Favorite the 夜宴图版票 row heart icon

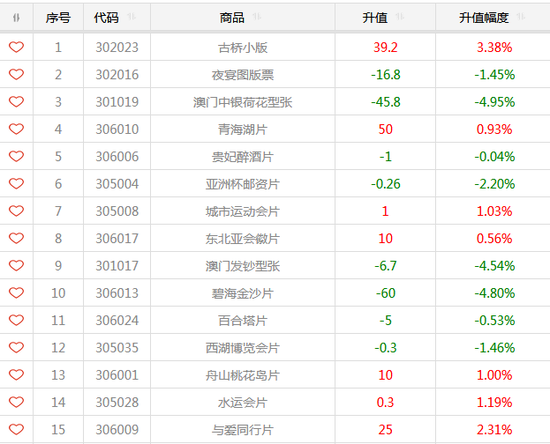click(16, 74)
